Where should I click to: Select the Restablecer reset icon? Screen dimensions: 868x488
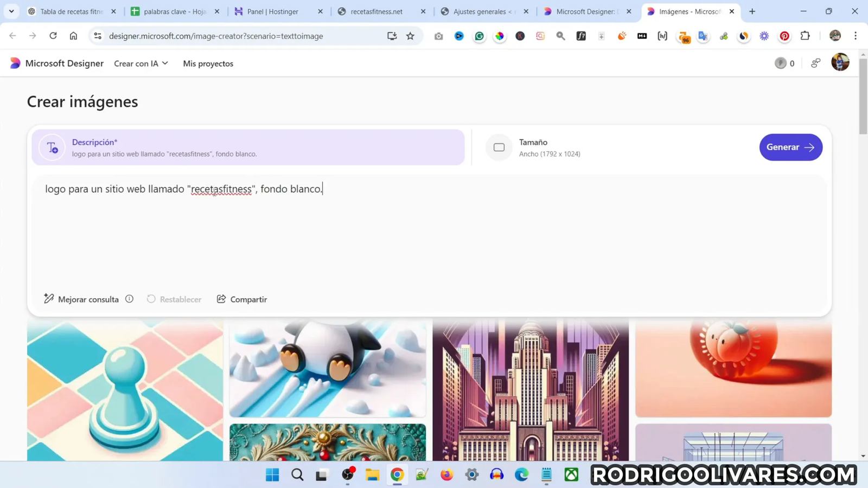click(x=151, y=299)
